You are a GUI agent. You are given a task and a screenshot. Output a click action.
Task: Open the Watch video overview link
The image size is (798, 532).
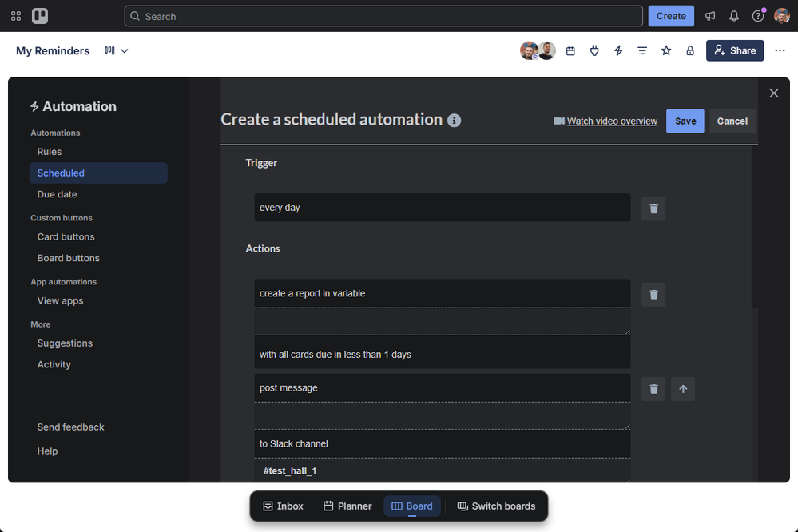click(x=612, y=121)
